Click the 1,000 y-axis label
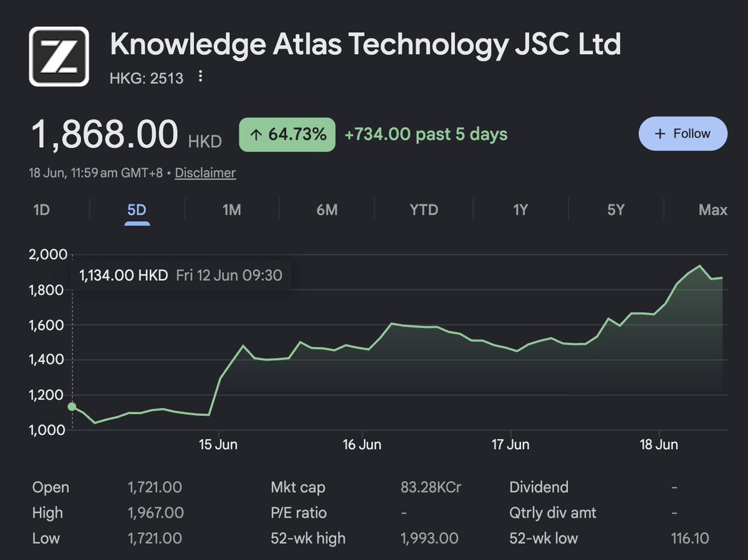 [x=49, y=430]
